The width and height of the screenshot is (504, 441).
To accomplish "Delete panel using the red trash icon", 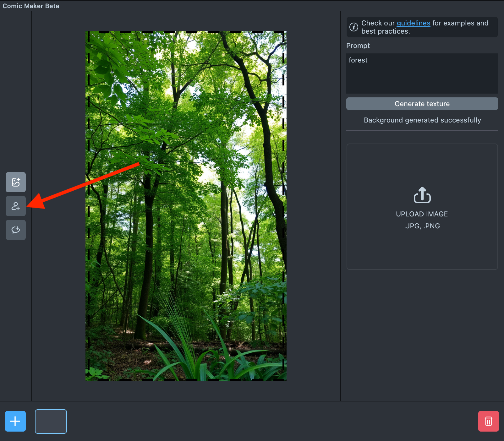I will tap(488, 421).
